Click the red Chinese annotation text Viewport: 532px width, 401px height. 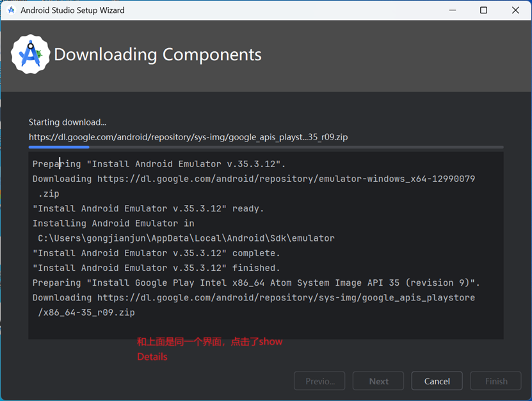pyautogui.click(x=210, y=348)
